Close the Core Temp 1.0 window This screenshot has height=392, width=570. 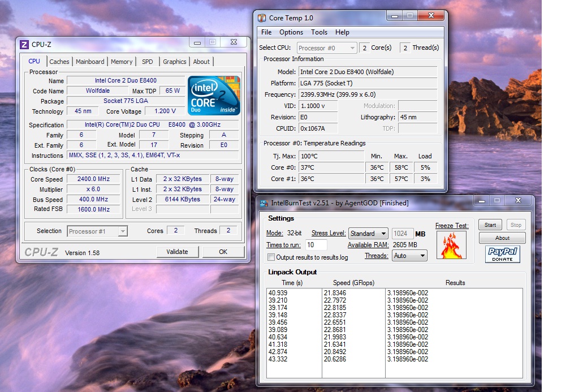(431, 16)
